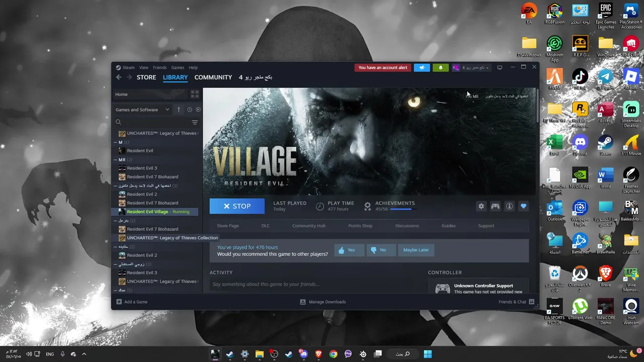Open the Games menu
The image size is (644, 362).
pyautogui.click(x=178, y=67)
